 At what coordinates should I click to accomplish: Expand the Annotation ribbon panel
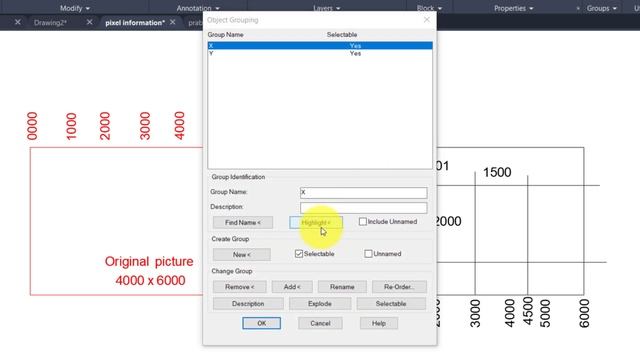198,8
